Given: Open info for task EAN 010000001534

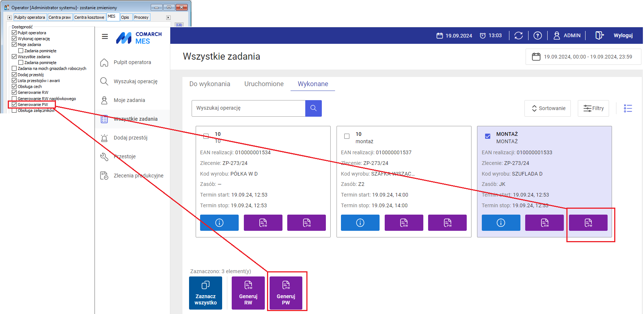Looking at the screenshot, I should coord(219,223).
